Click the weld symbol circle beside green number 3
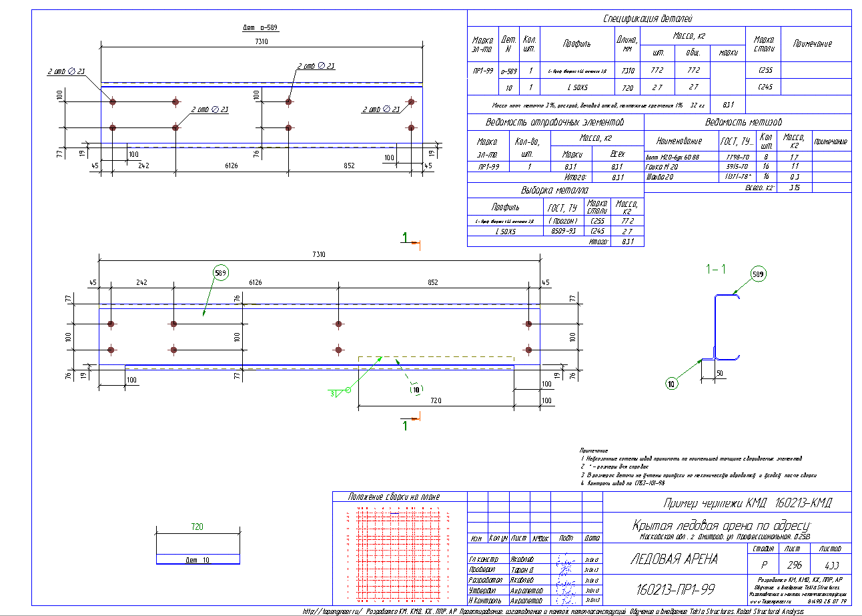The width and height of the screenshot is (862, 616). click(x=348, y=390)
